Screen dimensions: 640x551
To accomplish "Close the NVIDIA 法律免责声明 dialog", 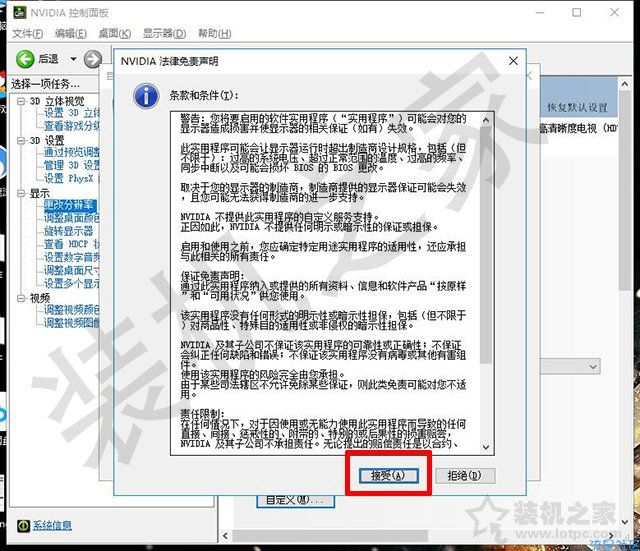I will pos(513,61).
